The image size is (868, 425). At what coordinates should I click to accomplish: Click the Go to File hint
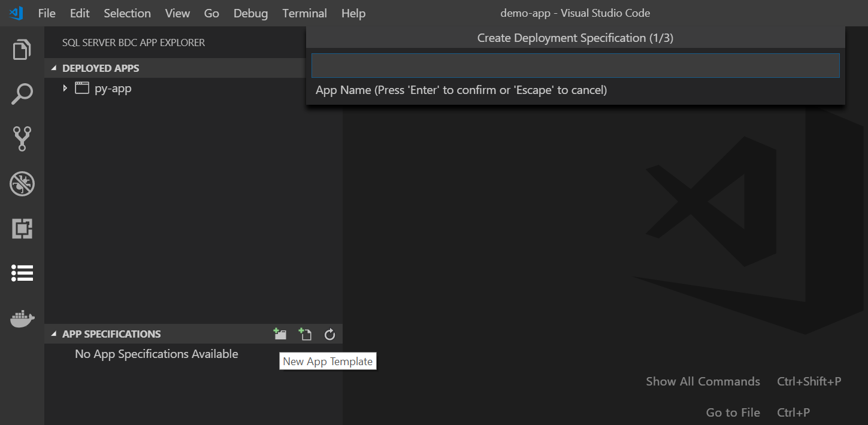tap(733, 412)
